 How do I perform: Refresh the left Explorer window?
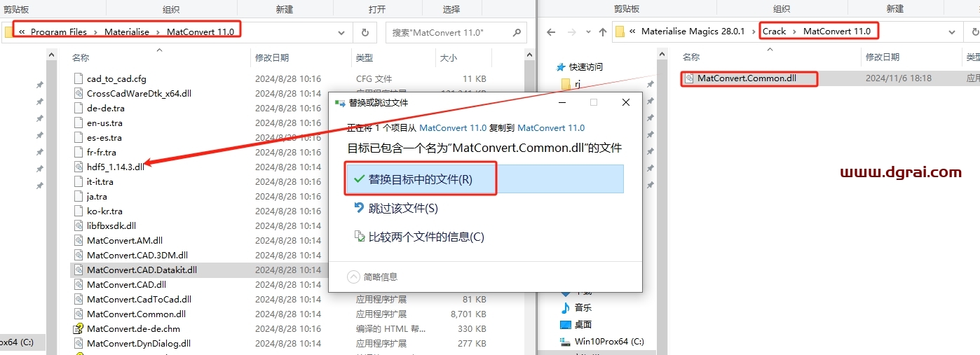tap(365, 32)
